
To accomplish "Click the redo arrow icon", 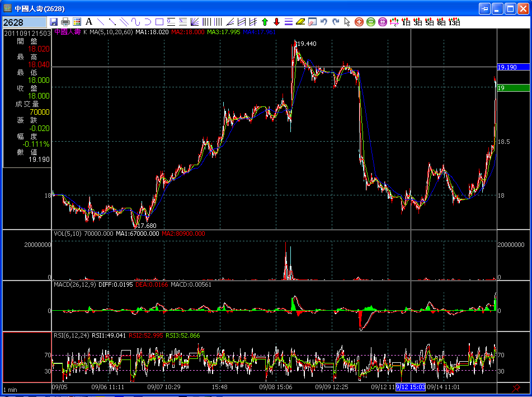I will tap(336, 22).
